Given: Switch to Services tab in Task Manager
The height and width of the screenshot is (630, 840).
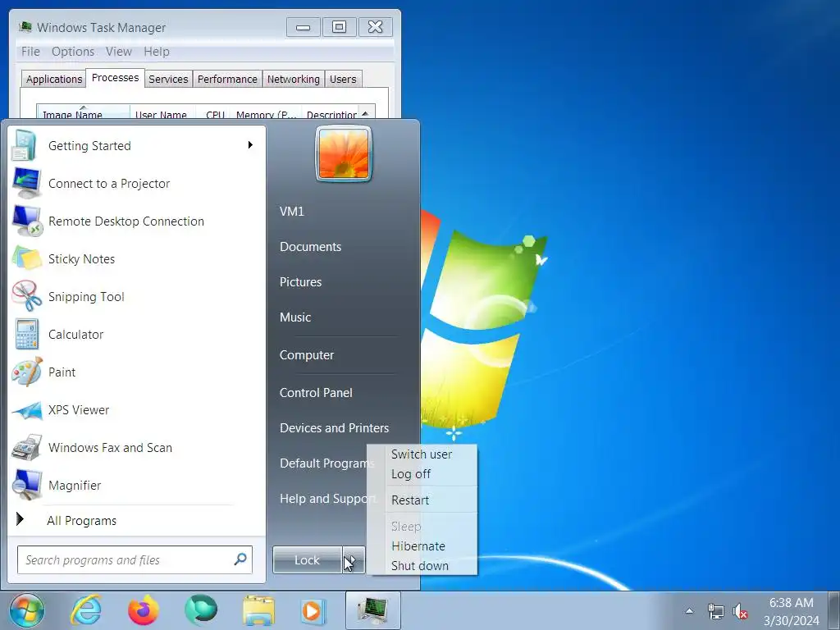Looking at the screenshot, I should [x=168, y=80].
